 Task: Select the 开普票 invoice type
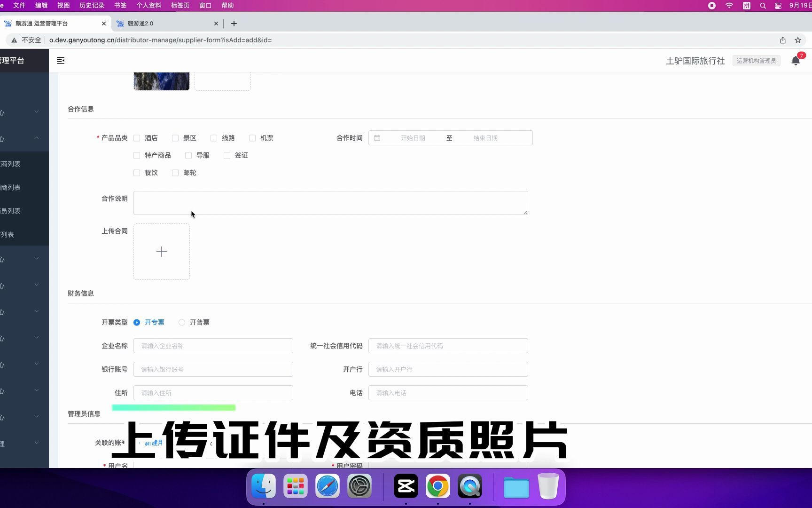182,322
